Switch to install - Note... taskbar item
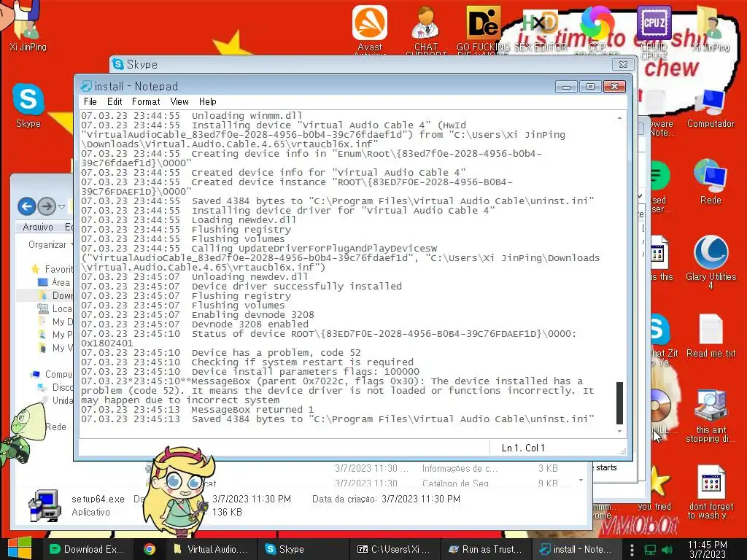Screen dimensions: 747x560 point(576,549)
